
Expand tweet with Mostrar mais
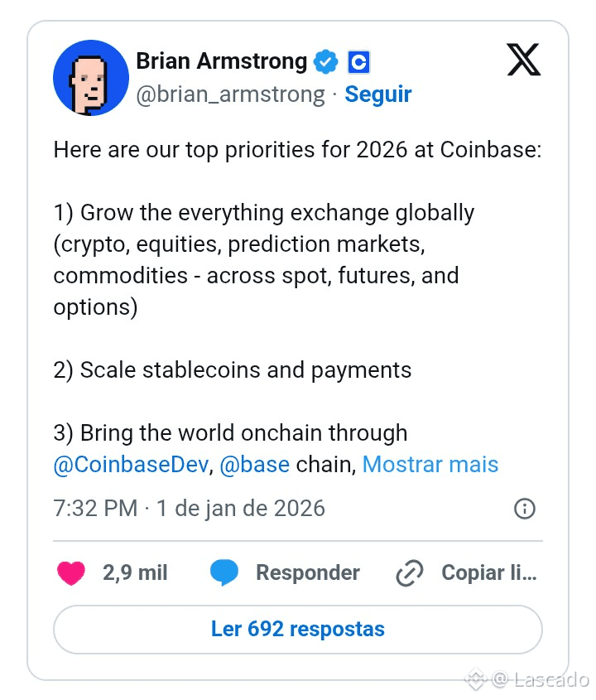point(430,464)
